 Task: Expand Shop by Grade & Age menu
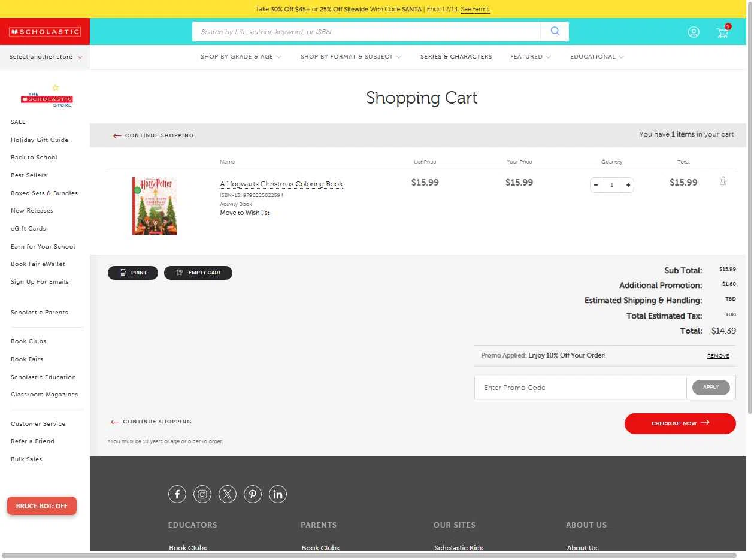pyautogui.click(x=241, y=57)
